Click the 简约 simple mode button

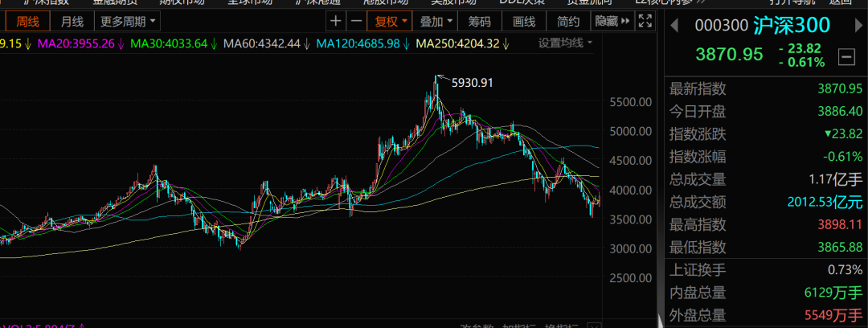(x=568, y=23)
